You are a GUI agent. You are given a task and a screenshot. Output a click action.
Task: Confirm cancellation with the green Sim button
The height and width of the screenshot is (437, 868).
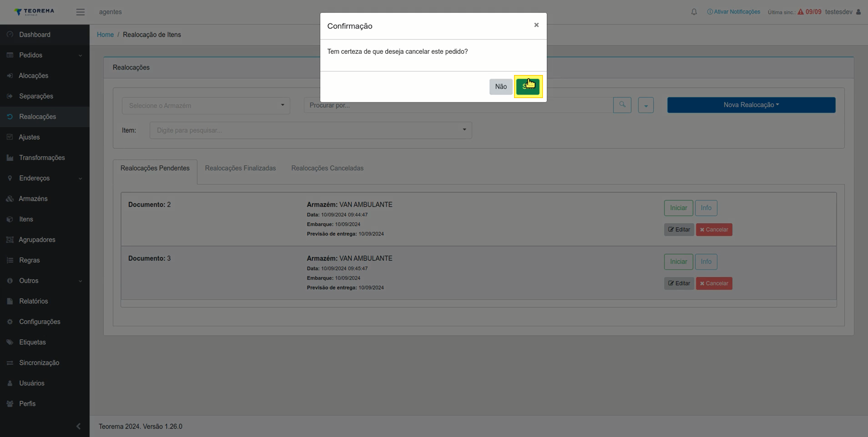pyautogui.click(x=528, y=87)
